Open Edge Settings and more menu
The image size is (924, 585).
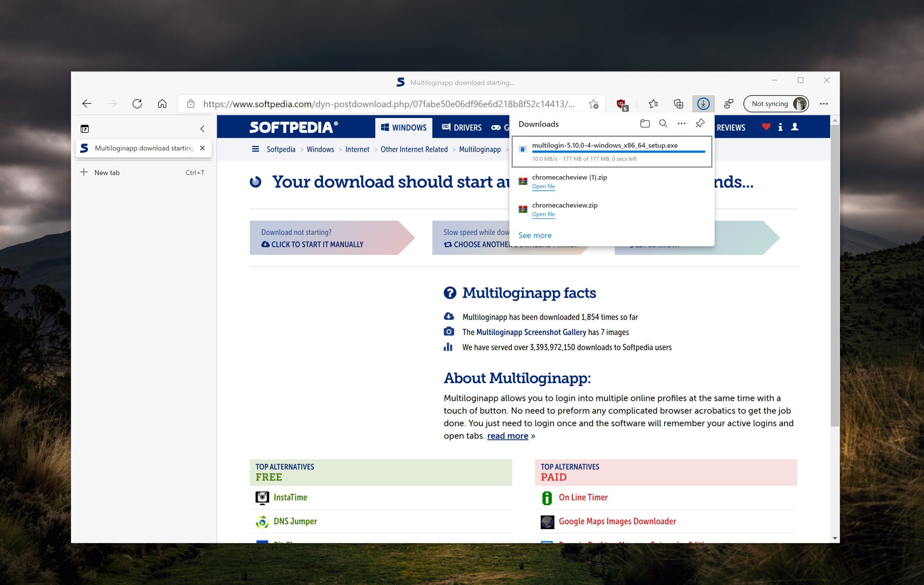823,104
